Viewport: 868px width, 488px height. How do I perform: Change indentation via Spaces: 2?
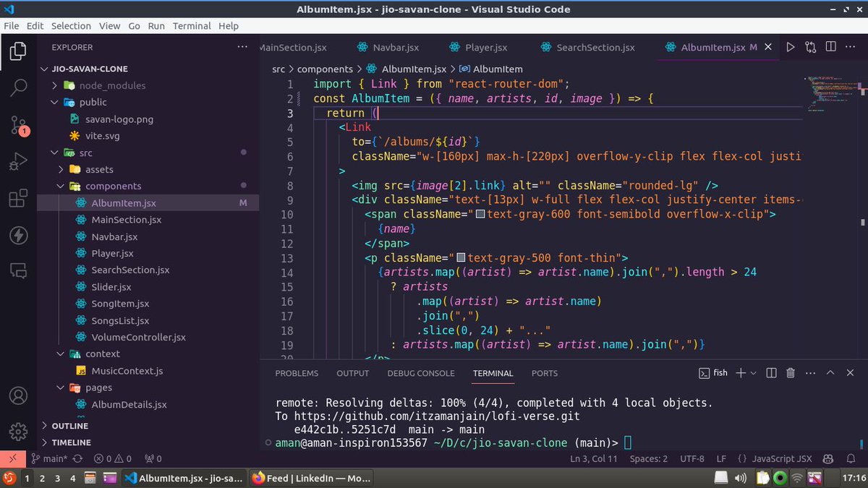[649, 458]
